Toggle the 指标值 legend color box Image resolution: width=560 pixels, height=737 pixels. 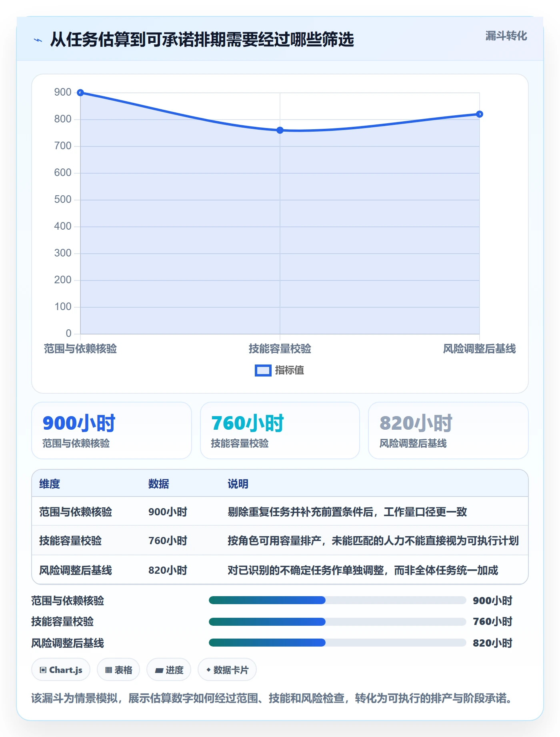263,371
